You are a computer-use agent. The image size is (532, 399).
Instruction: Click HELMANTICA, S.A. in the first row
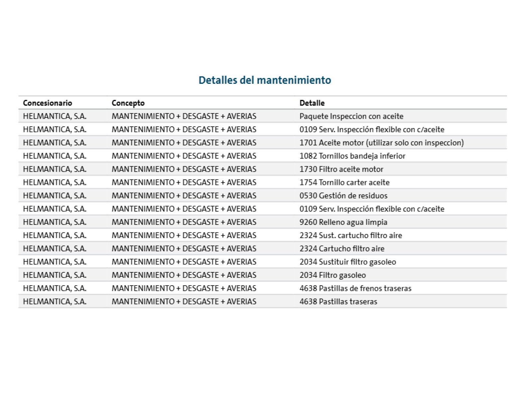point(55,116)
